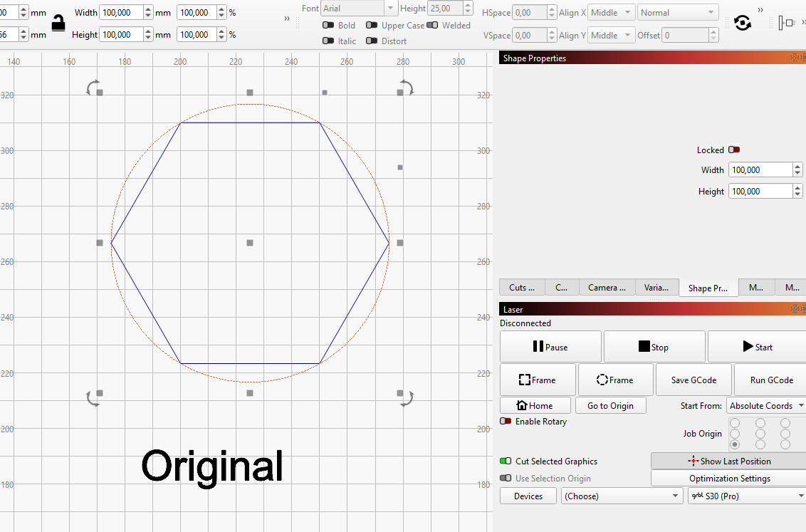The image size is (806, 532).
Task: Run the square Frame preview
Action: click(538, 380)
